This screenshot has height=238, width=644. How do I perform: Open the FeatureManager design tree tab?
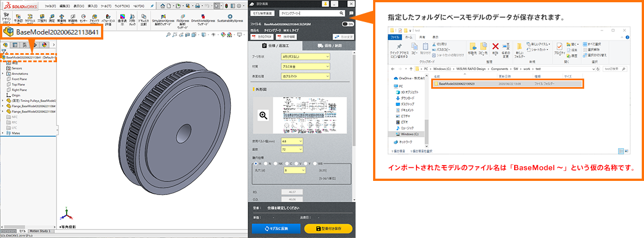tap(6, 45)
